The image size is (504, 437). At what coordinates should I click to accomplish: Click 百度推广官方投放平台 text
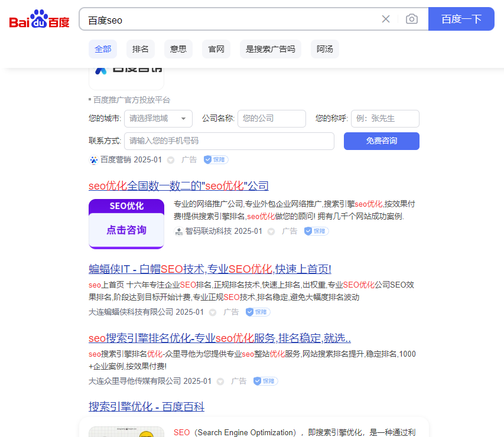coord(131,100)
